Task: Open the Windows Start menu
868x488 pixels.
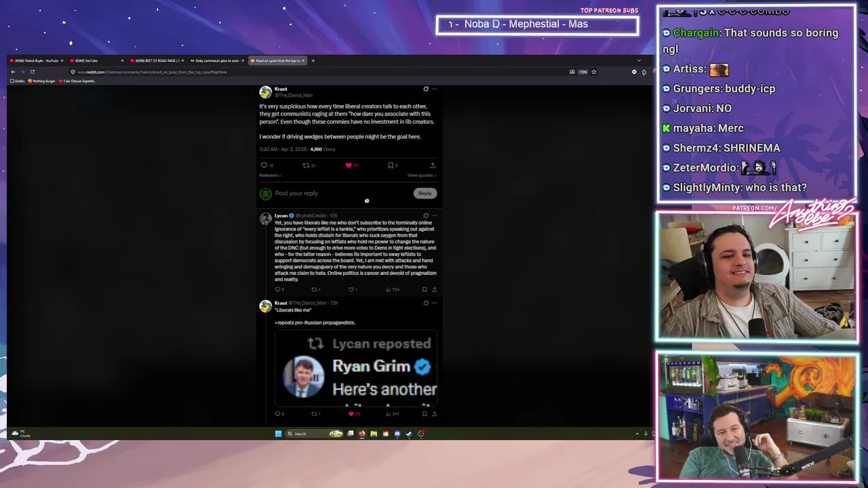Action: pos(278,434)
